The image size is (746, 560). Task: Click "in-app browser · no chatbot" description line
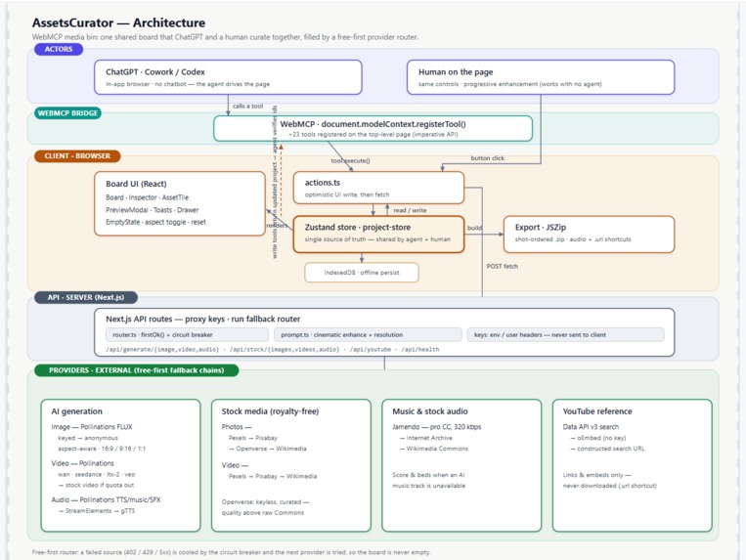pyautogui.click(x=188, y=84)
